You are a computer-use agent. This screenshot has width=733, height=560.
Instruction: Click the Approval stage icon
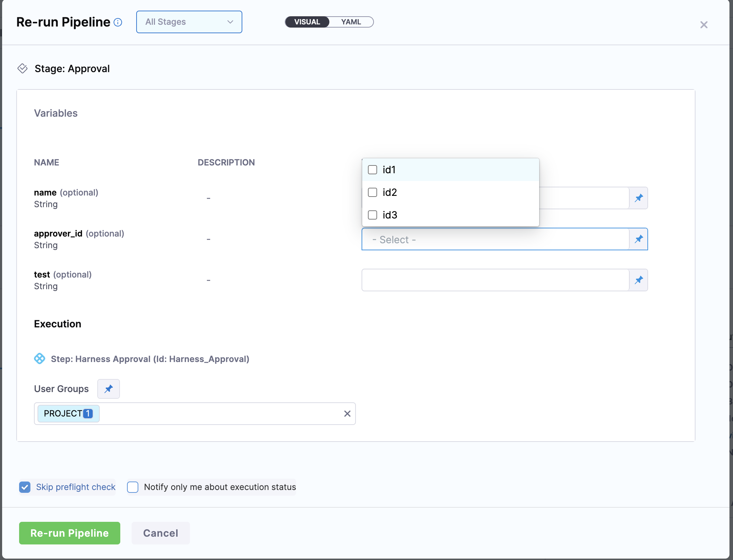coord(23,68)
